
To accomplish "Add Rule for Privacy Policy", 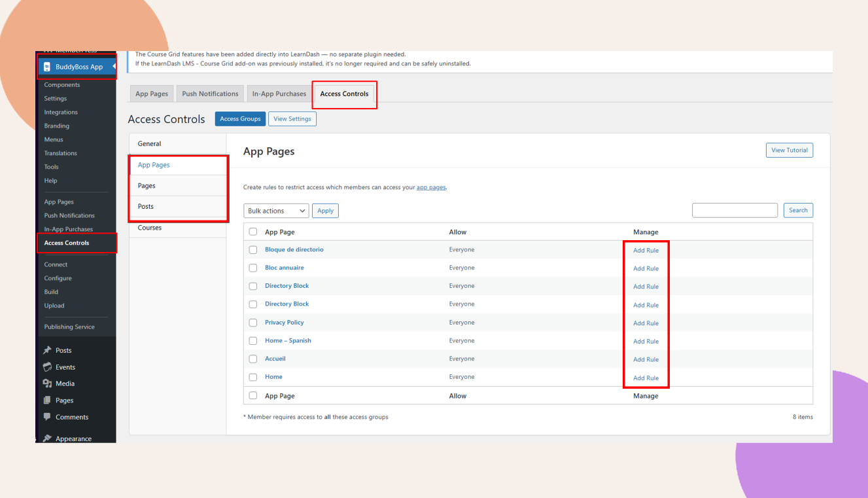I will pyautogui.click(x=646, y=323).
